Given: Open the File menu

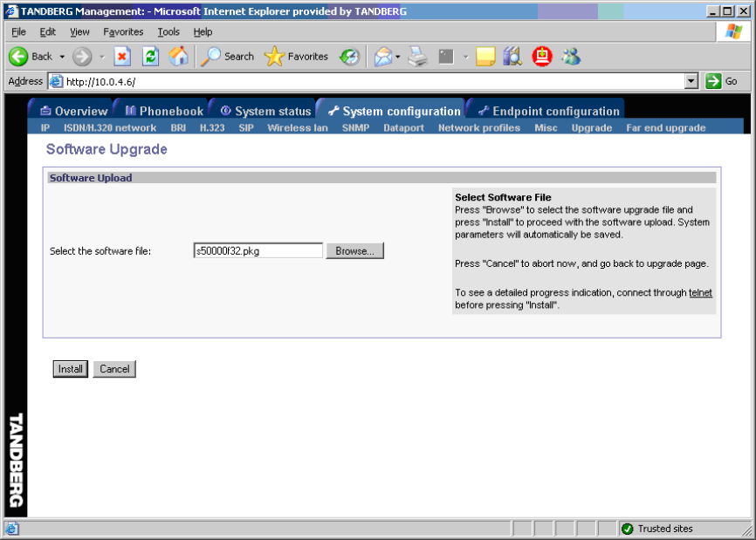Looking at the screenshot, I should (19, 31).
